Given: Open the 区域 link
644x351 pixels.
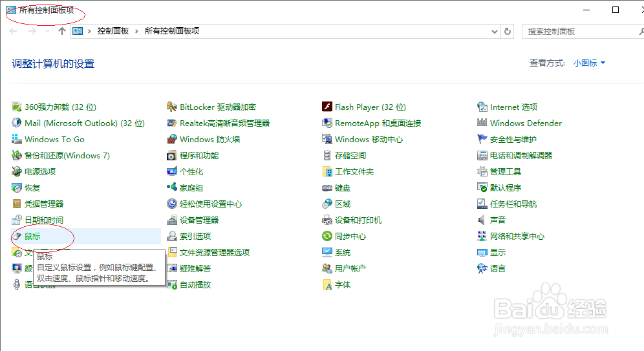Looking at the screenshot, I should [343, 204].
